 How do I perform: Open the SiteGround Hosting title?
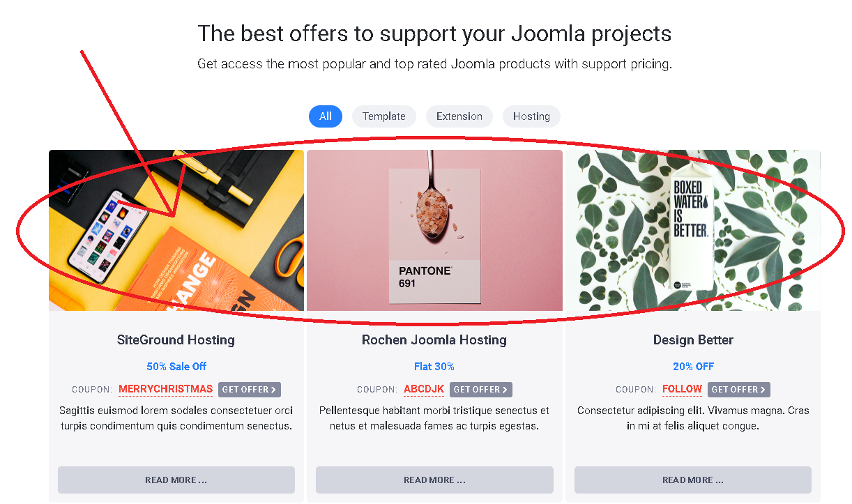click(x=176, y=340)
